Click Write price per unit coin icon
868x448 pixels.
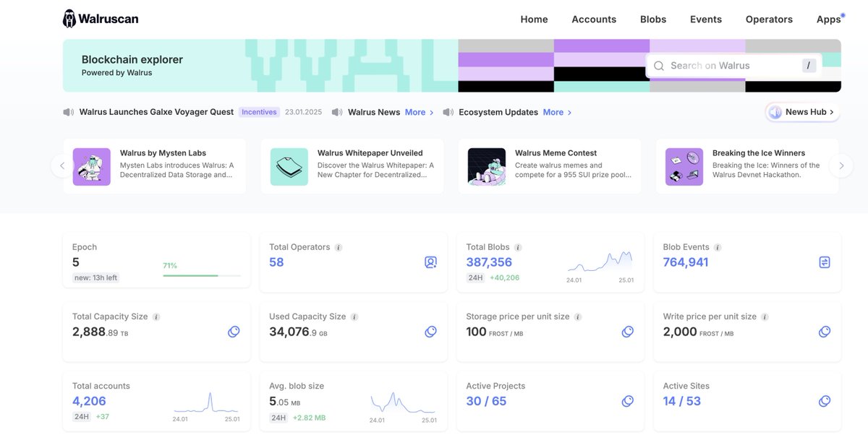pyautogui.click(x=825, y=332)
